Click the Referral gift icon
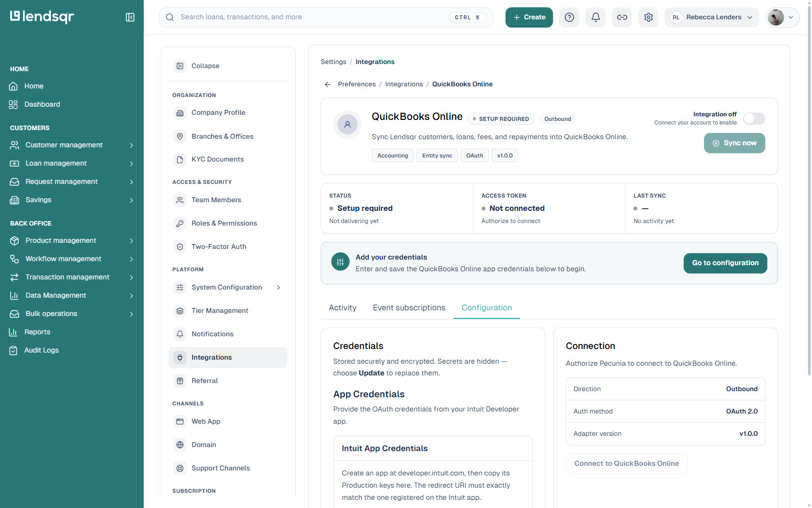 coord(180,381)
